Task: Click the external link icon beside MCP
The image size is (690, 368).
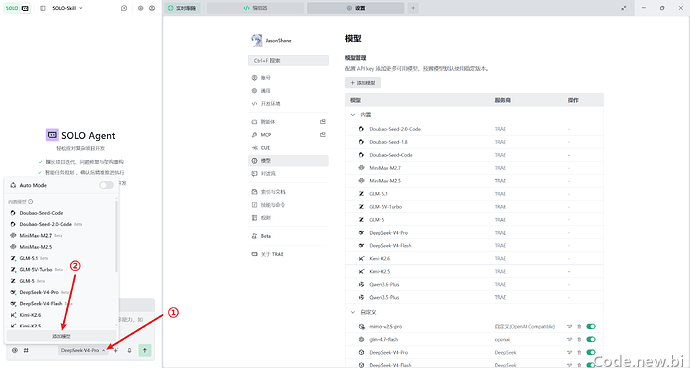Action: tap(323, 135)
